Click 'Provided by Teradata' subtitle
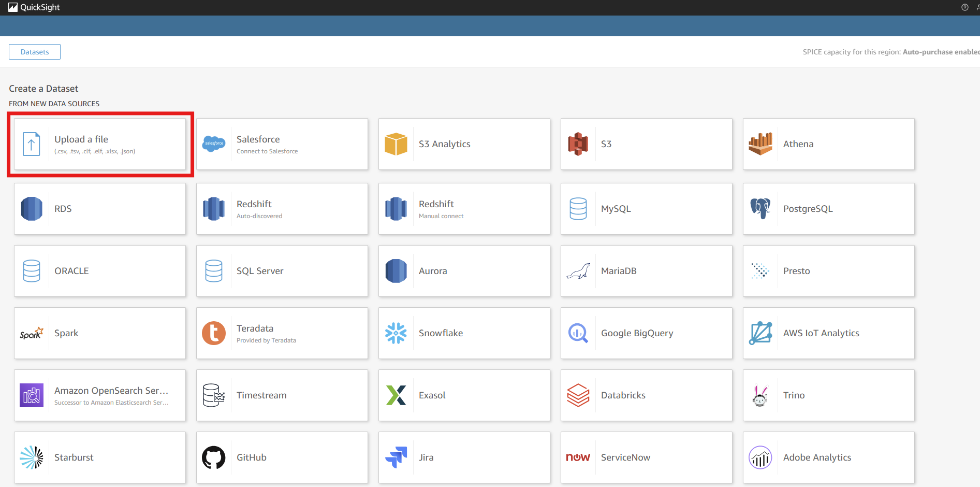980x487 pixels. pos(266,340)
